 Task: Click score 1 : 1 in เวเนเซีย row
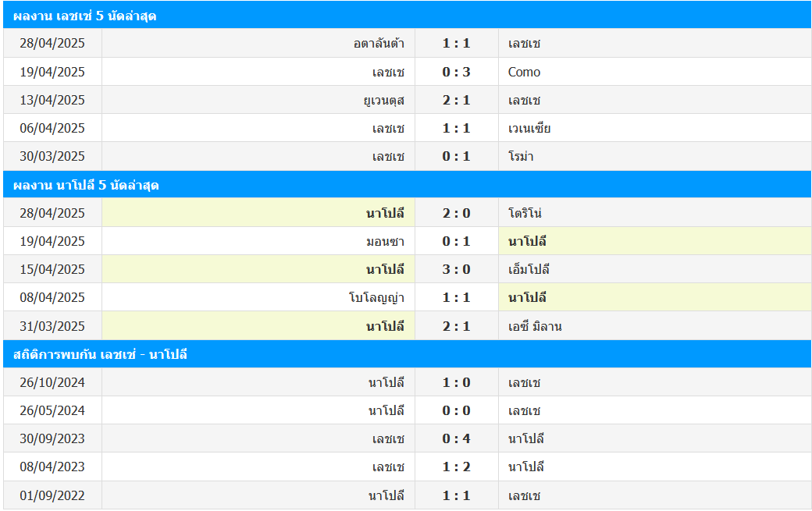click(456, 128)
